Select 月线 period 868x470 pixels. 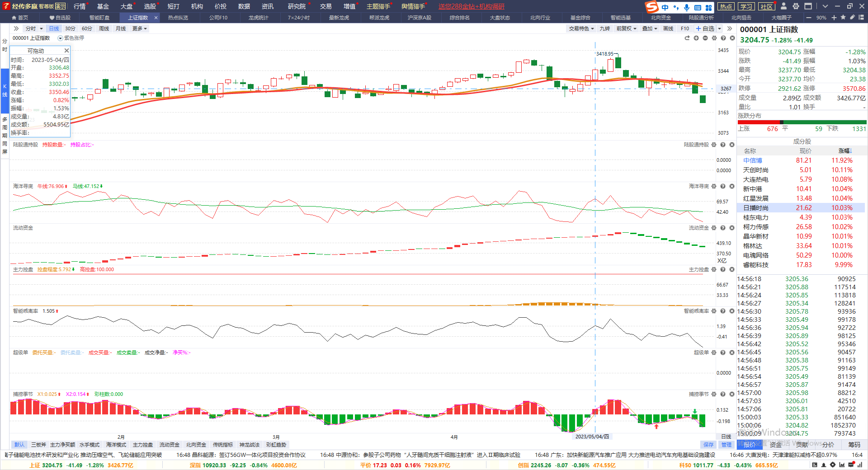[x=121, y=28]
